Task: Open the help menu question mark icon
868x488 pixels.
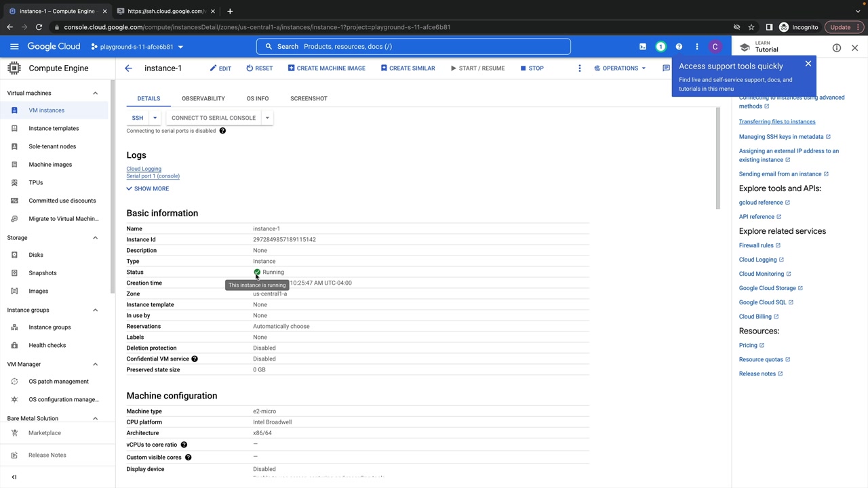Action: [x=679, y=47]
